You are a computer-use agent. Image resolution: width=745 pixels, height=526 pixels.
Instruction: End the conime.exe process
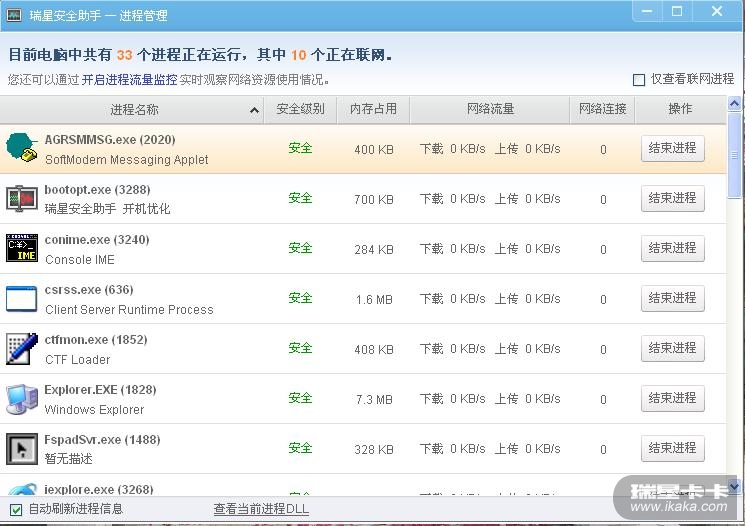(x=672, y=248)
